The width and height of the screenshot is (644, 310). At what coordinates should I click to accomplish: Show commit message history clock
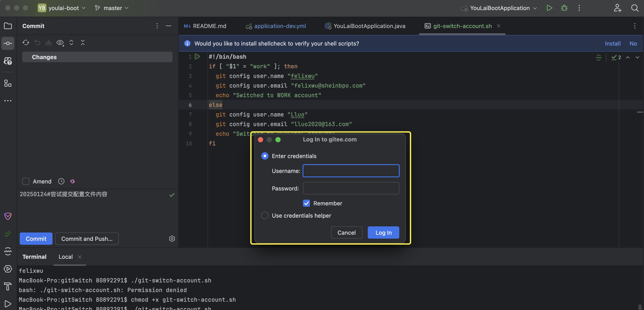(61, 181)
